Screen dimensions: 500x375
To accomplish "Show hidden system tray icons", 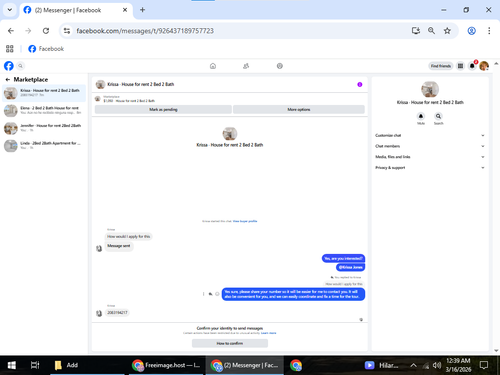I will coord(413,365).
